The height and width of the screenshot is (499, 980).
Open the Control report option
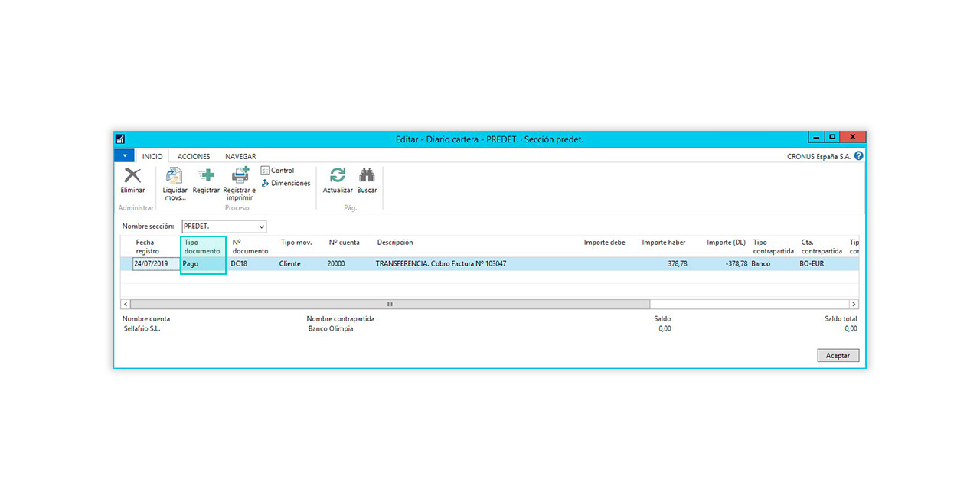(277, 171)
